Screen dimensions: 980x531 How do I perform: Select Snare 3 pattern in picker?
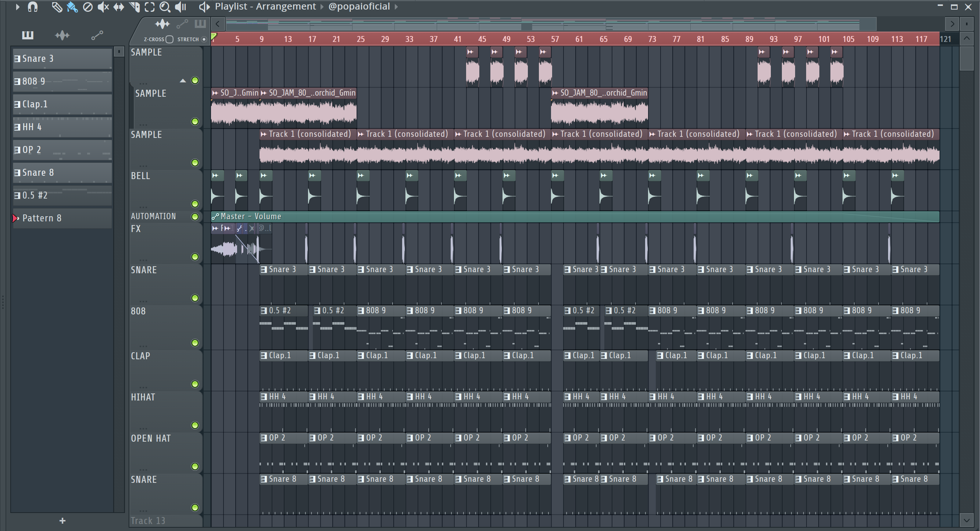pos(62,58)
